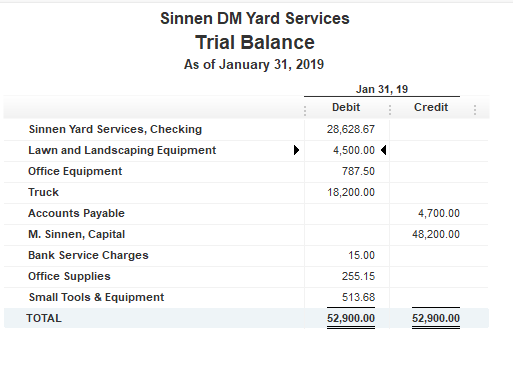Click credit amount 48,200.00
The height and width of the screenshot is (372, 513).
(x=436, y=234)
